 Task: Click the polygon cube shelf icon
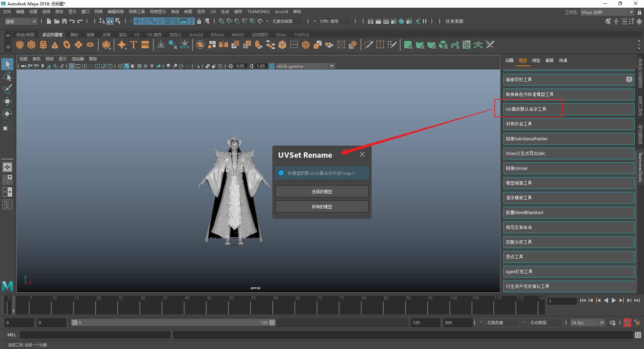pyautogui.click(x=32, y=45)
